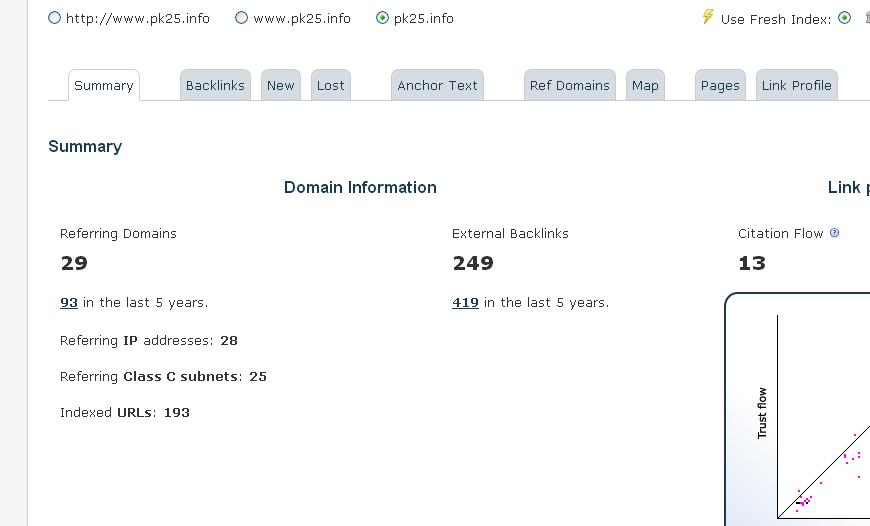Click the External Backlinks count 249
Viewport: 870px width, 526px height.
tap(473, 263)
